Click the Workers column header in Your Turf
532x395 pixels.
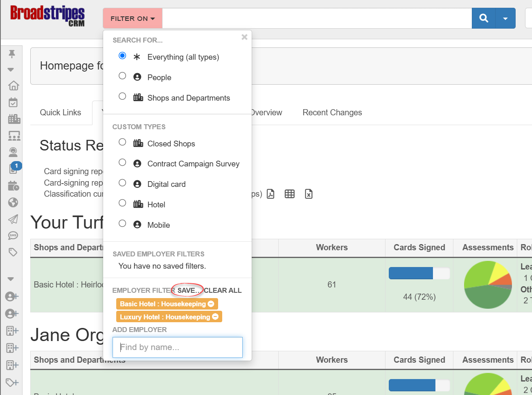coord(332,247)
